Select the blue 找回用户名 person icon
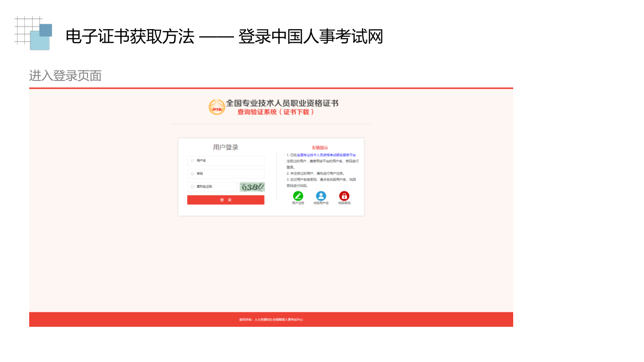644x362 pixels. pyautogui.click(x=321, y=196)
